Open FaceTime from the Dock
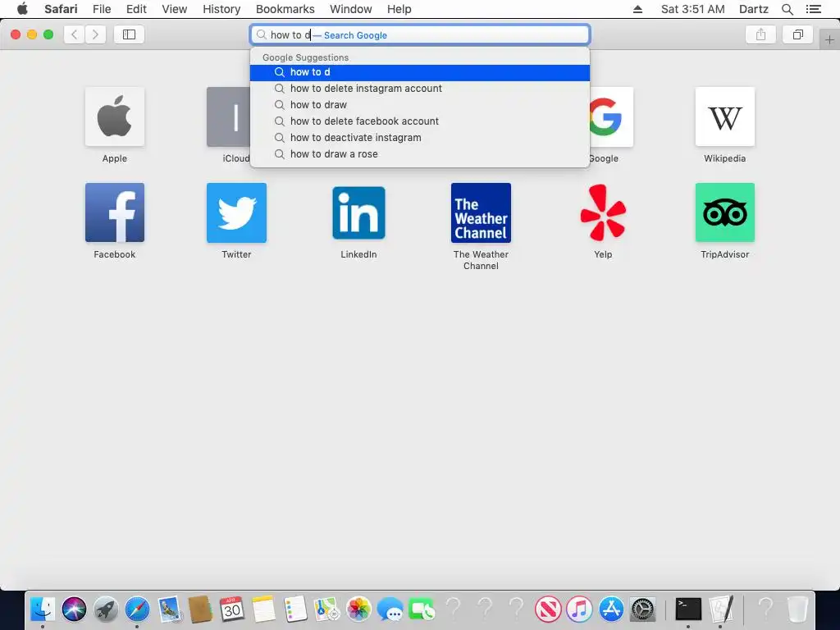This screenshot has height=630, width=840. click(x=422, y=609)
